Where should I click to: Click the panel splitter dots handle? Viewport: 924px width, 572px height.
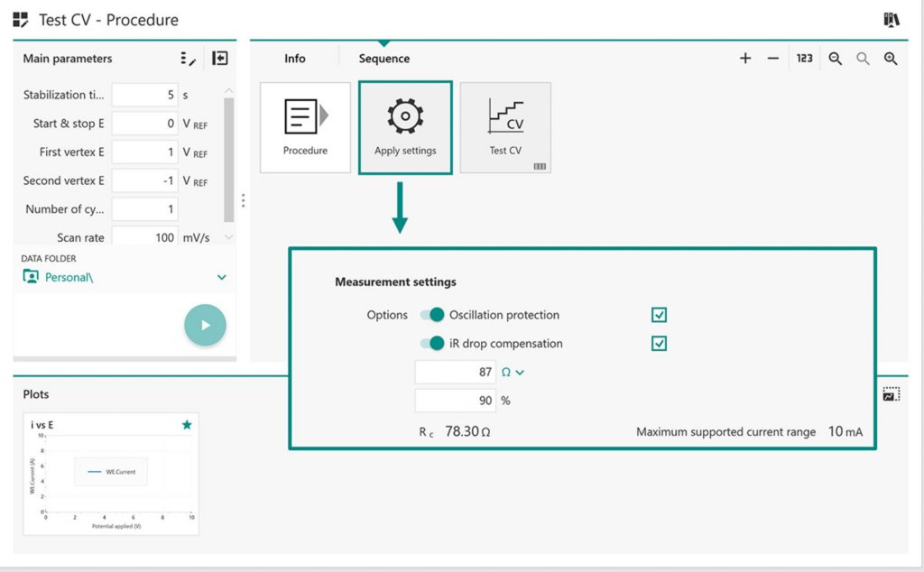tap(243, 201)
